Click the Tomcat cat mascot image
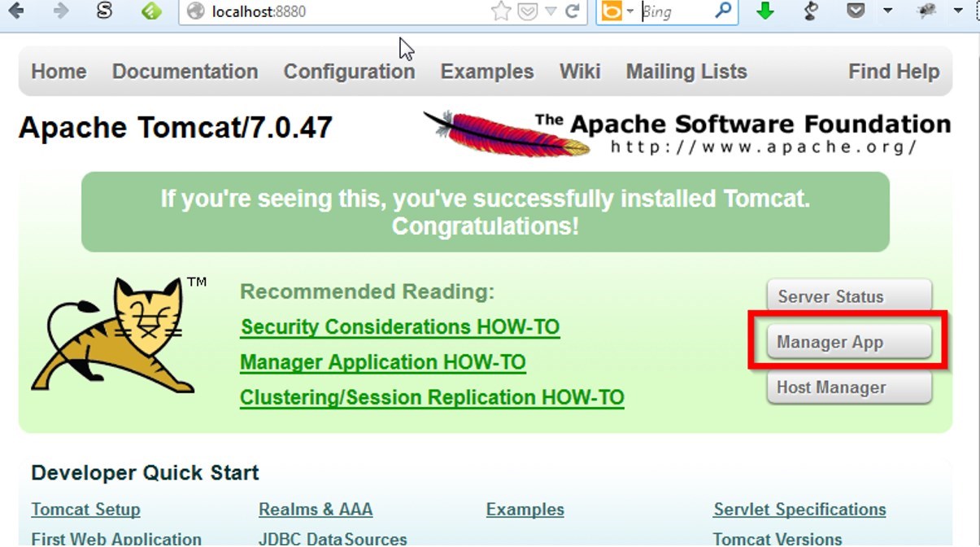Screen dimensions: 980x547 click(118, 335)
